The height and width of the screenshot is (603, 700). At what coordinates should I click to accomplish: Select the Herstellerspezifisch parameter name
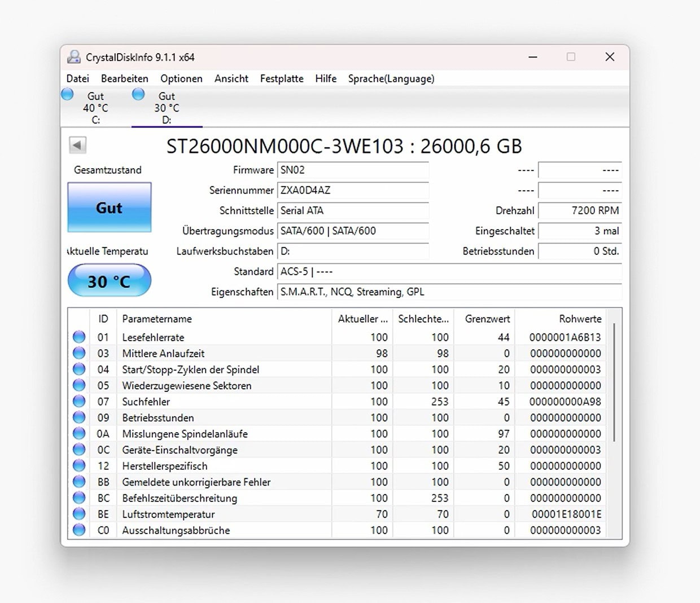click(165, 466)
